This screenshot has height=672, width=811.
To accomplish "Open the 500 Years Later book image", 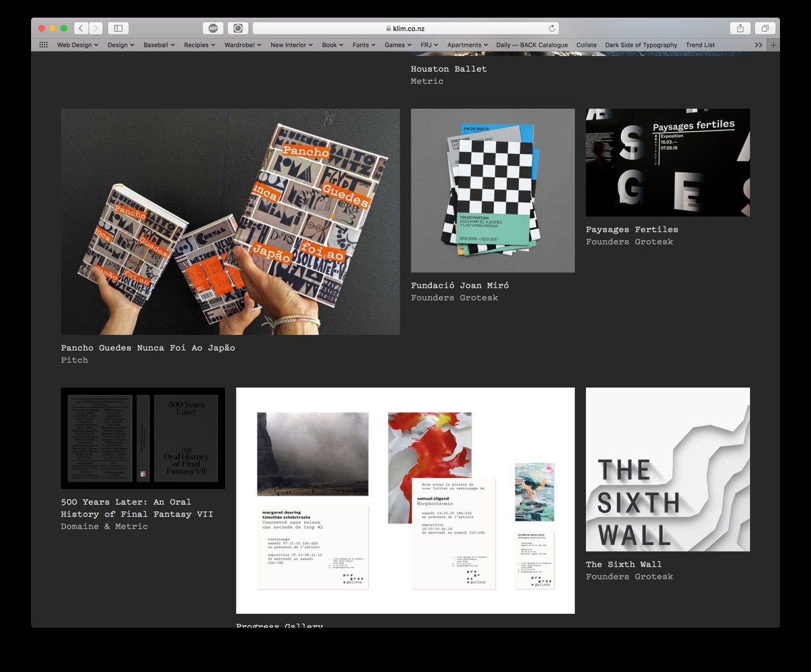I will pos(143,438).
